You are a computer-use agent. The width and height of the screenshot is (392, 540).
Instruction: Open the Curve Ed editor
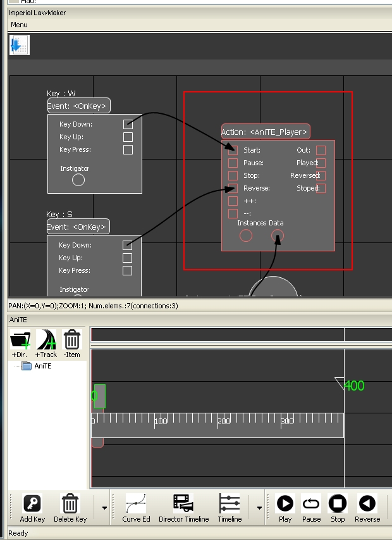coord(136,508)
